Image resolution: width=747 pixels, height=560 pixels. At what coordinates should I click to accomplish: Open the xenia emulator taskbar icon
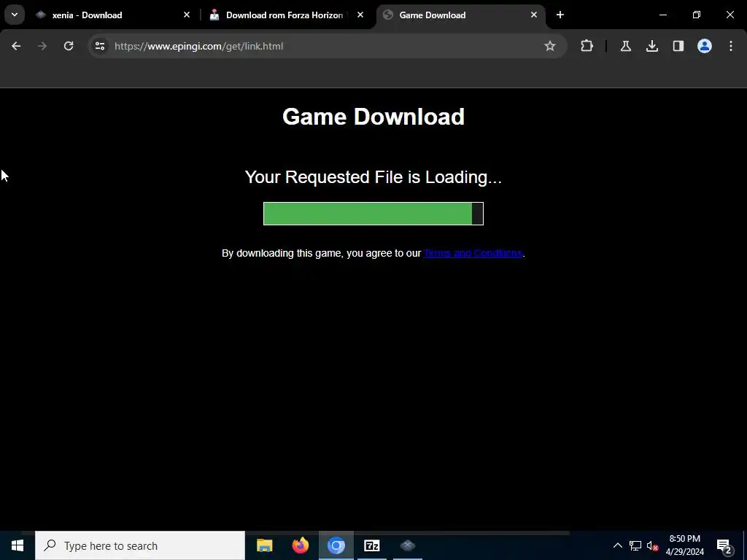pos(407,545)
